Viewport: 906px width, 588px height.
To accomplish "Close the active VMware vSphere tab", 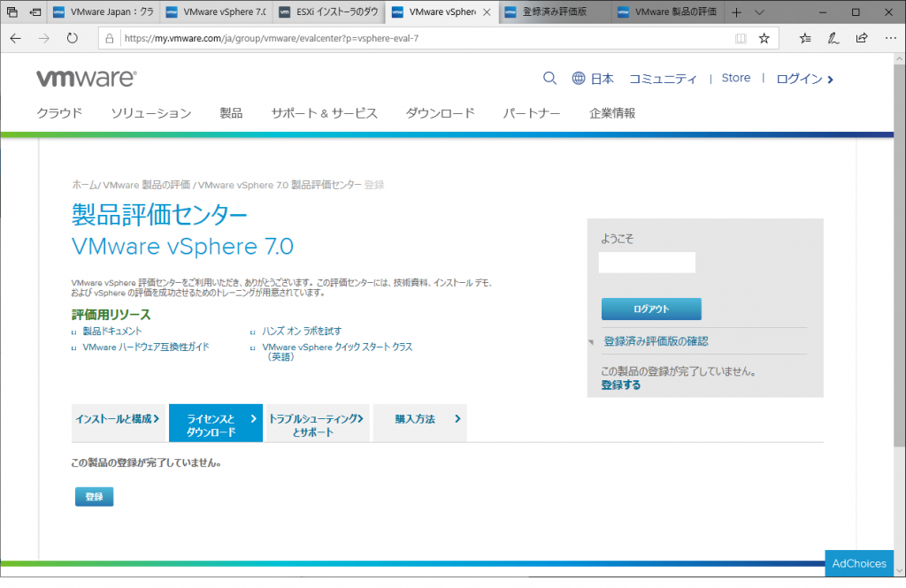I will [488, 12].
